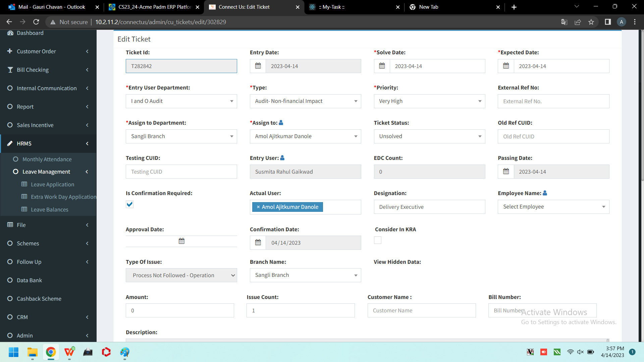Click the Issue Count input field
This screenshot has width=644, height=362.
[301, 310]
